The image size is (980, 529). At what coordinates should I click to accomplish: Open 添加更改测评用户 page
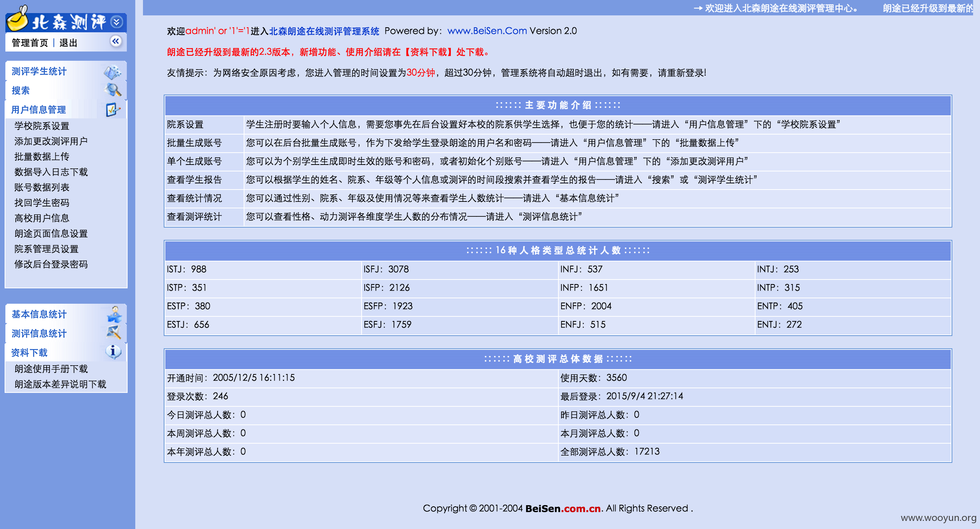point(51,141)
